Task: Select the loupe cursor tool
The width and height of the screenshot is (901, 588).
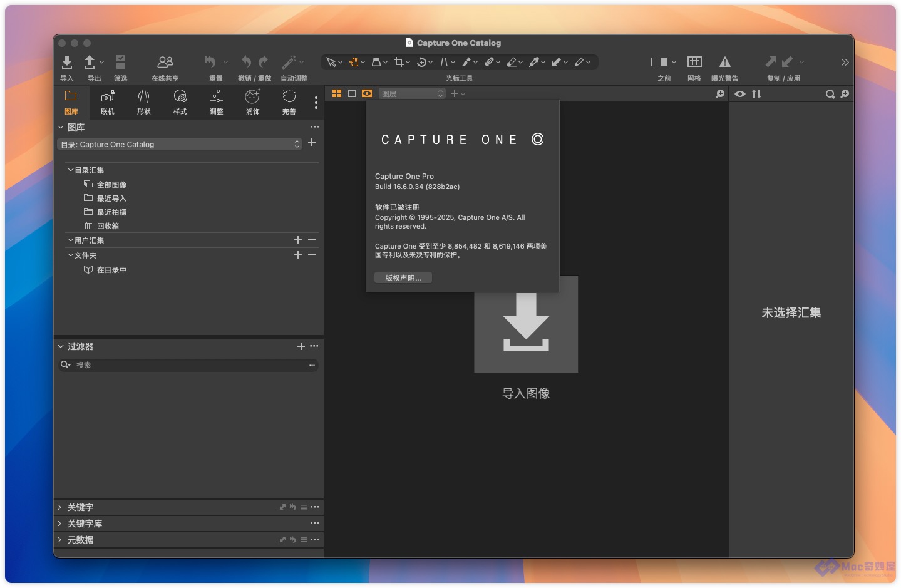Action: tap(376, 62)
